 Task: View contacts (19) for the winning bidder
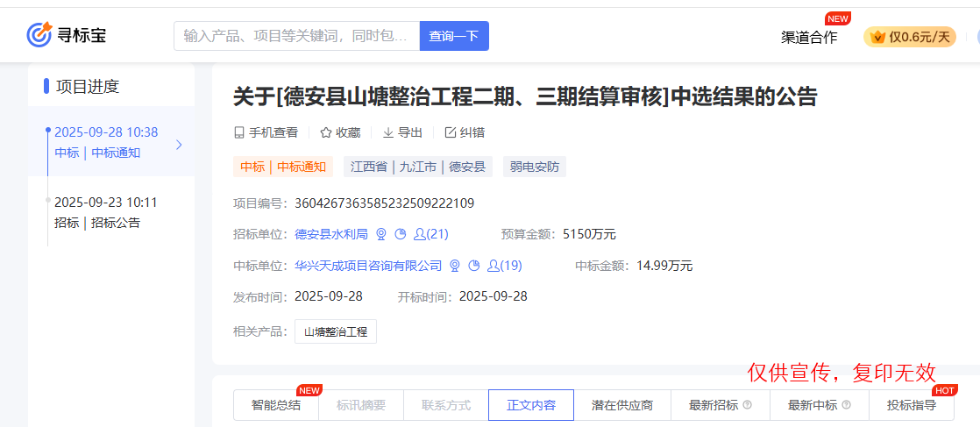[504, 266]
